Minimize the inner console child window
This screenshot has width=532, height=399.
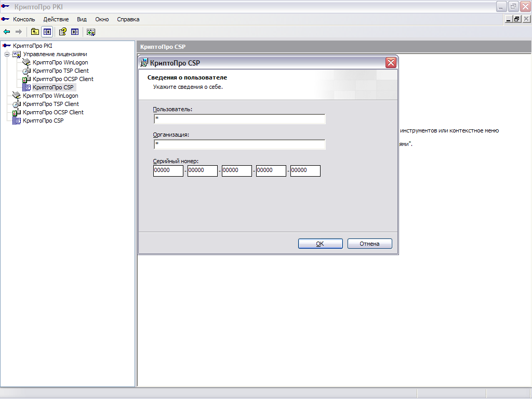pyautogui.click(x=508, y=19)
